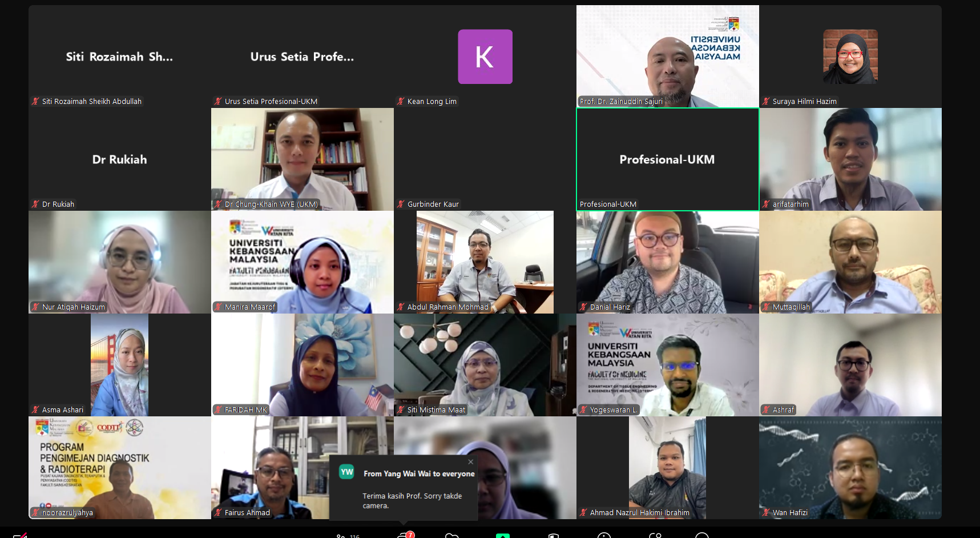Click the muted mic icon for Asma Ashari
The image size is (980, 538).
35,409
